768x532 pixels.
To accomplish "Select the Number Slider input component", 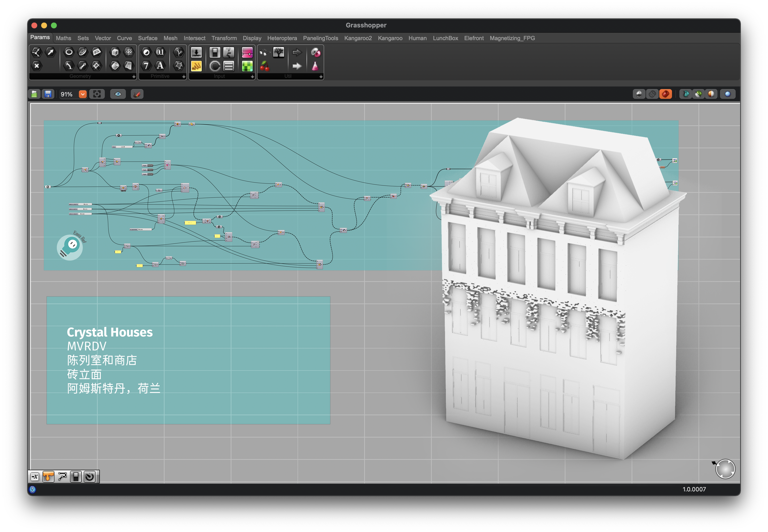I will click(196, 53).
